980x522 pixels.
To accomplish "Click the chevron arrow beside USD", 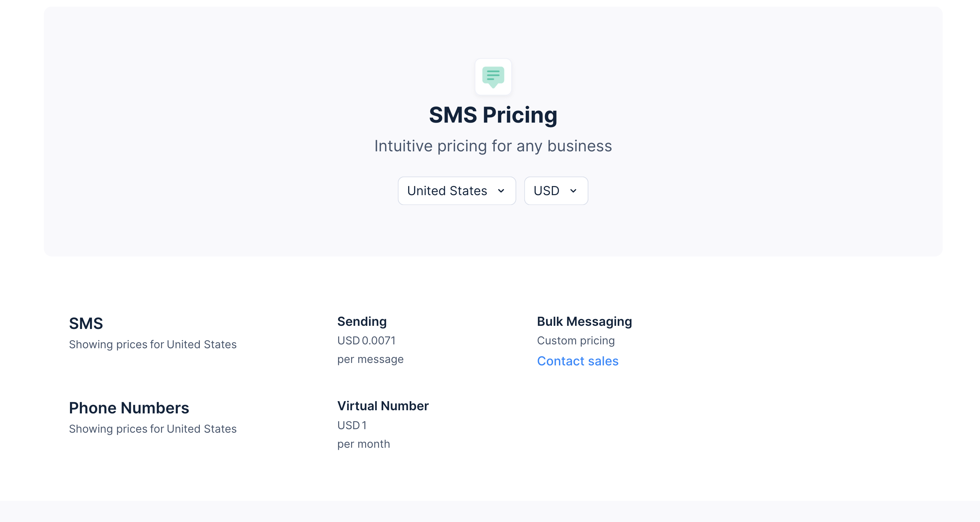I will [x=573, y=191].
